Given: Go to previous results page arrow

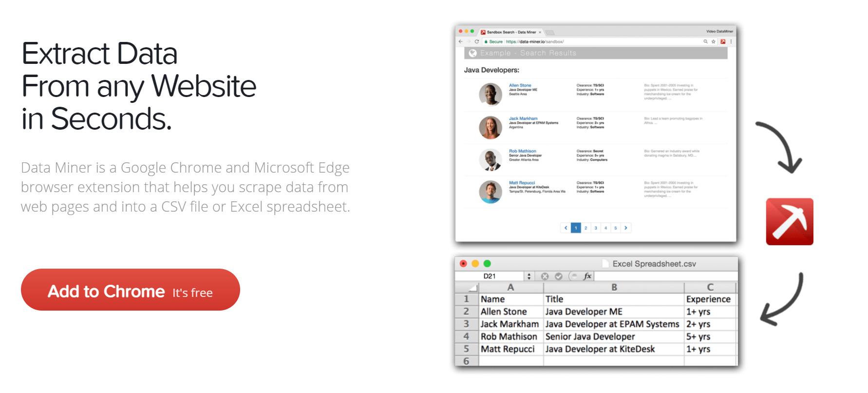Looking at the screenshot, I should coord(566,228).
